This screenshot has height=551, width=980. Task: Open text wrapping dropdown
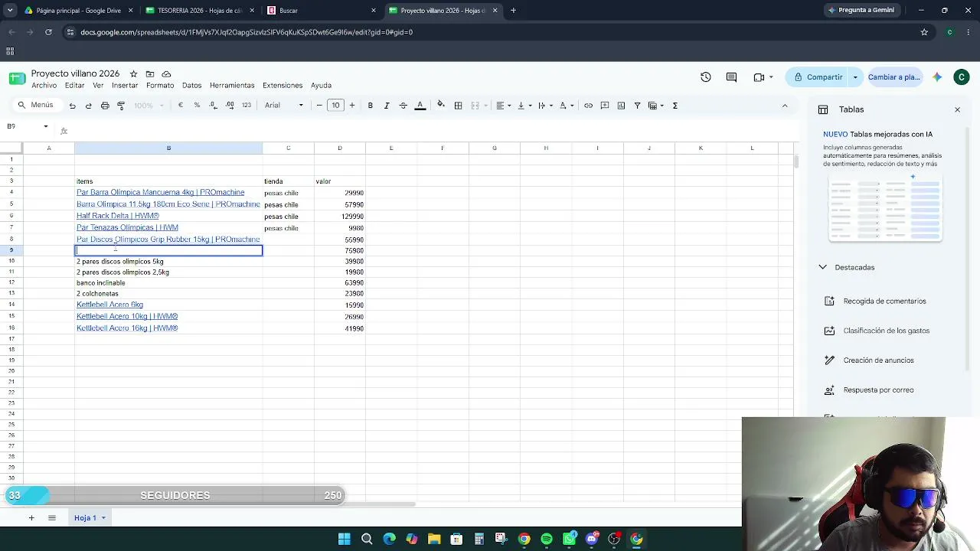545,106
